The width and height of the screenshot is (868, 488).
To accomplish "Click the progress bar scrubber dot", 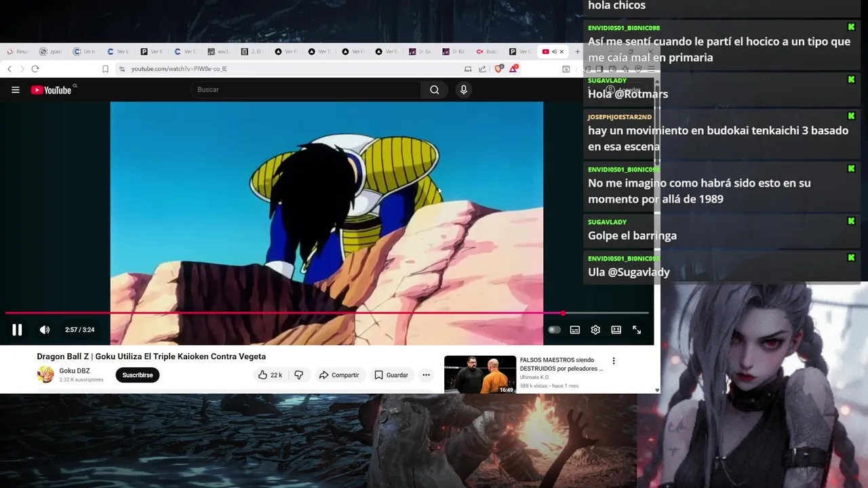I will (x=563, y=313).
